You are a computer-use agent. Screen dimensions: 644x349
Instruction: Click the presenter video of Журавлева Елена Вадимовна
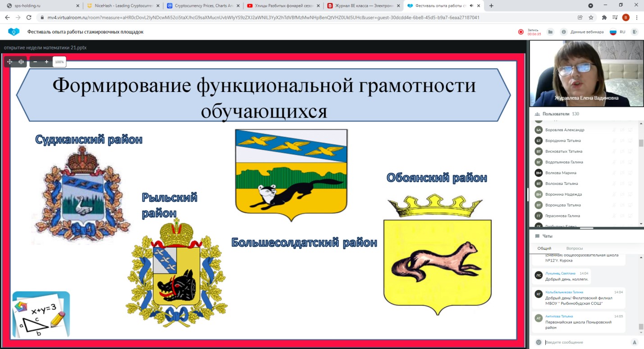(x=586, y=73)
